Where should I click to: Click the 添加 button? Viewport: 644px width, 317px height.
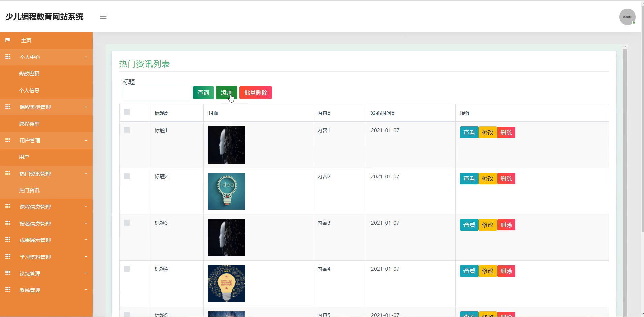227,93
